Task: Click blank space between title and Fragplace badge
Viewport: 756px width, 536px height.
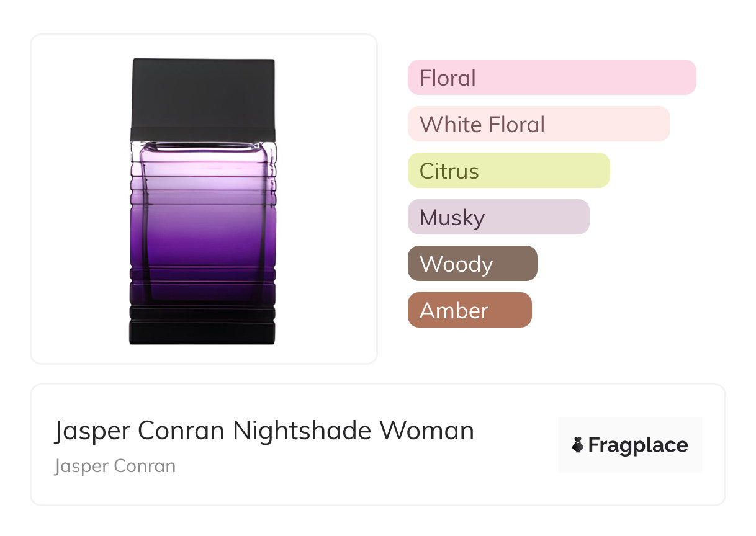Action: click(x=515, y=445)
